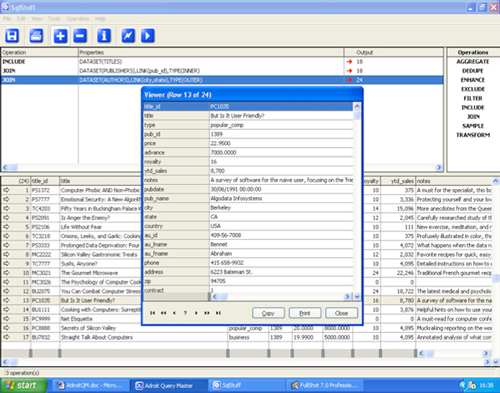This screenshot has height=393, width=500.
Task: Click the red arrow on the AUTHORS join row
Action: pyautogui.click(x=349, y=80)
